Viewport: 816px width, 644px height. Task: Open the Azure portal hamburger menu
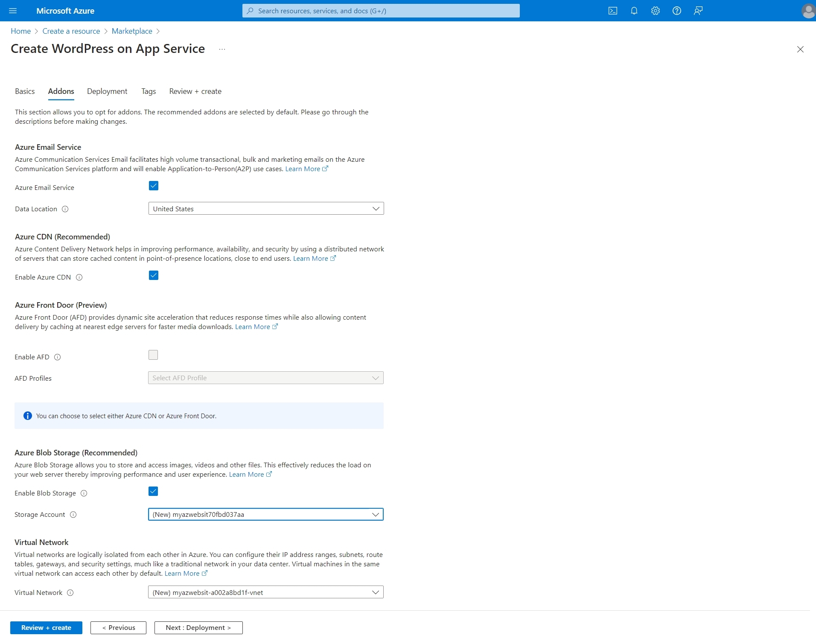click(x=13, y=11)
